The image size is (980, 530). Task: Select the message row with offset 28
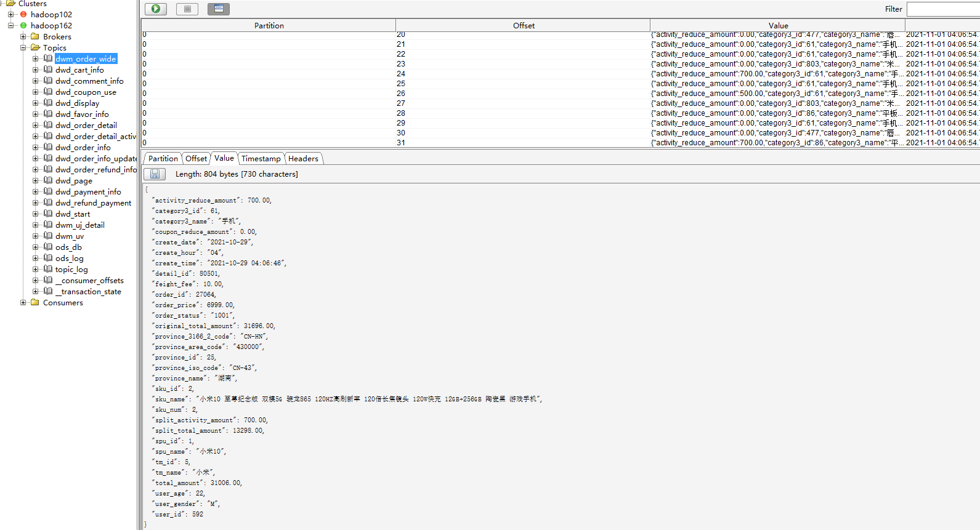pyautogui.click(x=561, y=113)
